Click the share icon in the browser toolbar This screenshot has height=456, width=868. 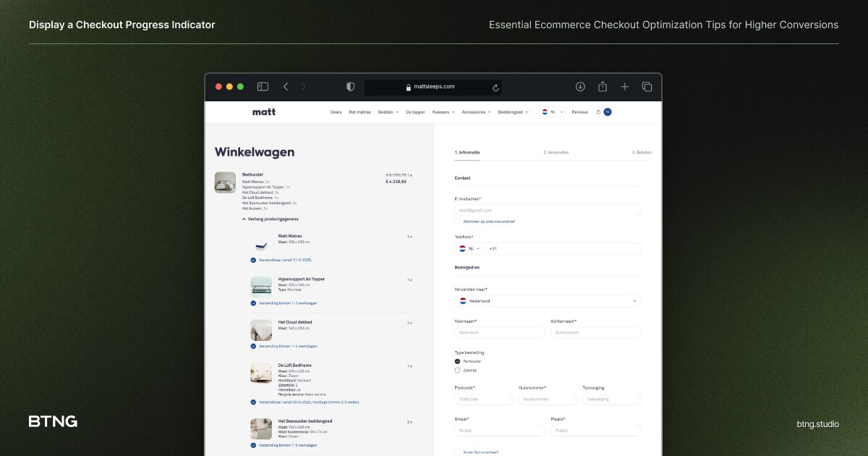[x=603, y=87]
